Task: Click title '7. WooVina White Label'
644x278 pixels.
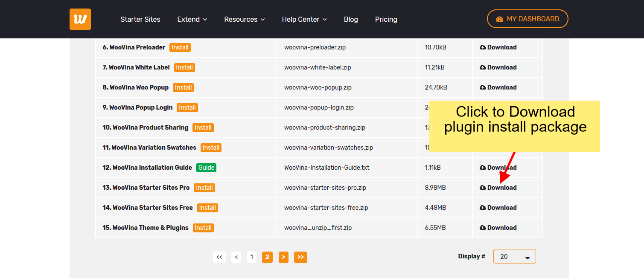Action: [136, 67]
